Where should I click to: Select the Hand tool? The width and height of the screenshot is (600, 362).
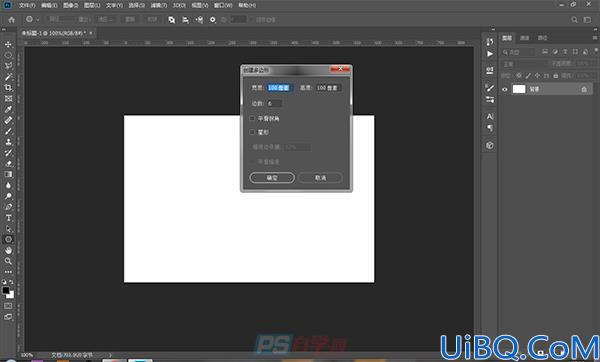[8, 250]
